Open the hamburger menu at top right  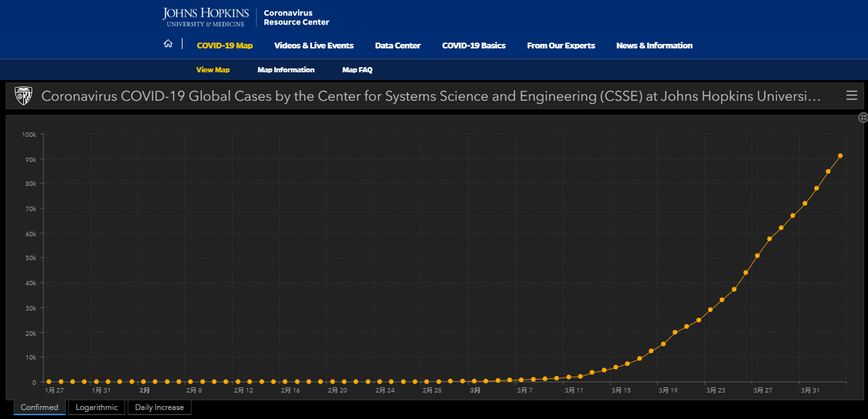pyautogui.click(x=852, y=96)
